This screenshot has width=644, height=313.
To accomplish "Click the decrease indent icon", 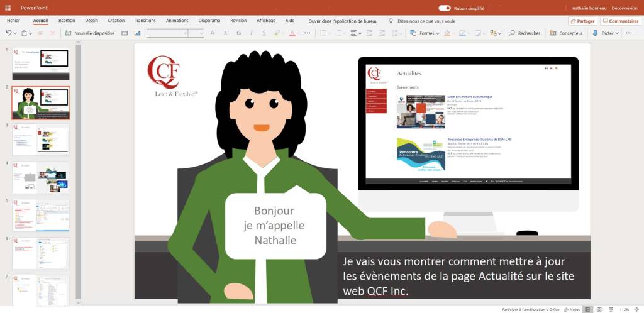I will coord(369,33).
